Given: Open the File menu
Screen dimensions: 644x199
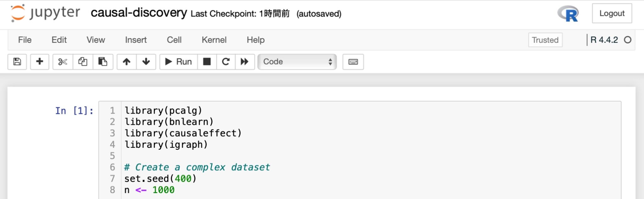Looking at the screenshot, I should (x=25, y=40).
